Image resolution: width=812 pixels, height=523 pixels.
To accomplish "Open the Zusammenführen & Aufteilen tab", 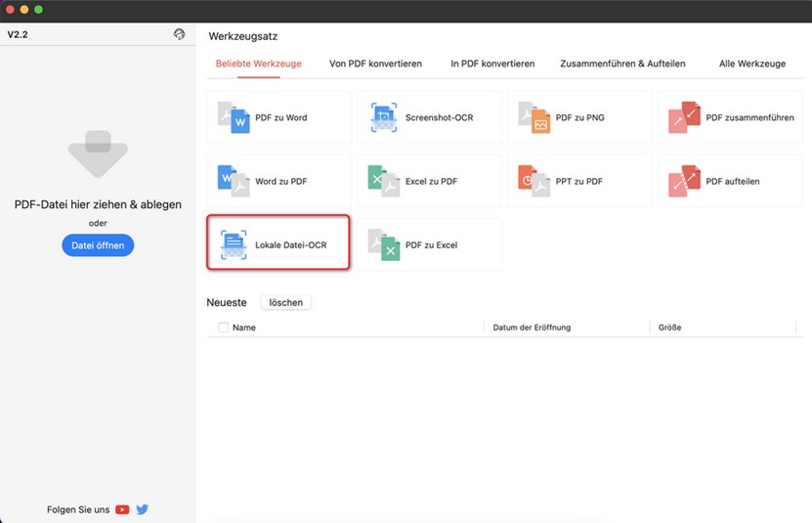I will [x=622, y=64].
